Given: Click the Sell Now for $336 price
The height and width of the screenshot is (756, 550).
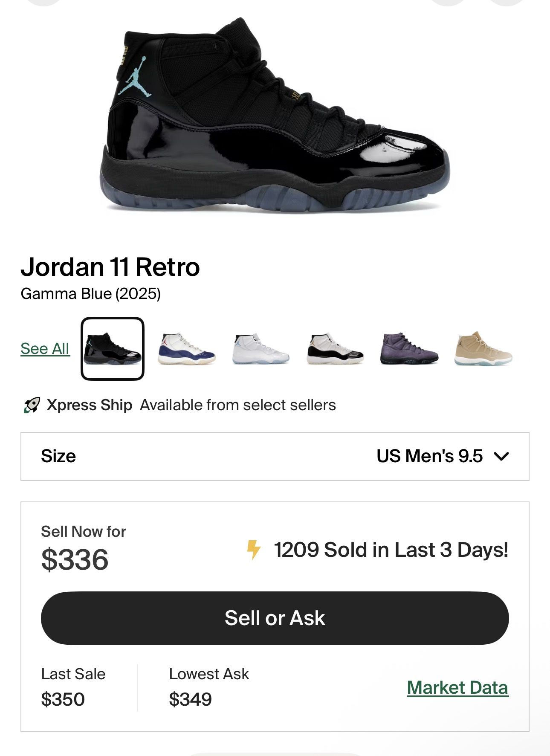Looking at the screenshot, I should click(x=75, y=559).
